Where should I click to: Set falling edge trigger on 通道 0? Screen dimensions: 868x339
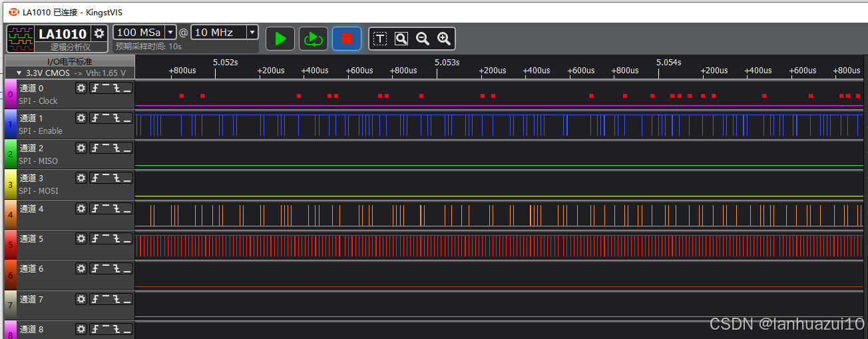116,88
